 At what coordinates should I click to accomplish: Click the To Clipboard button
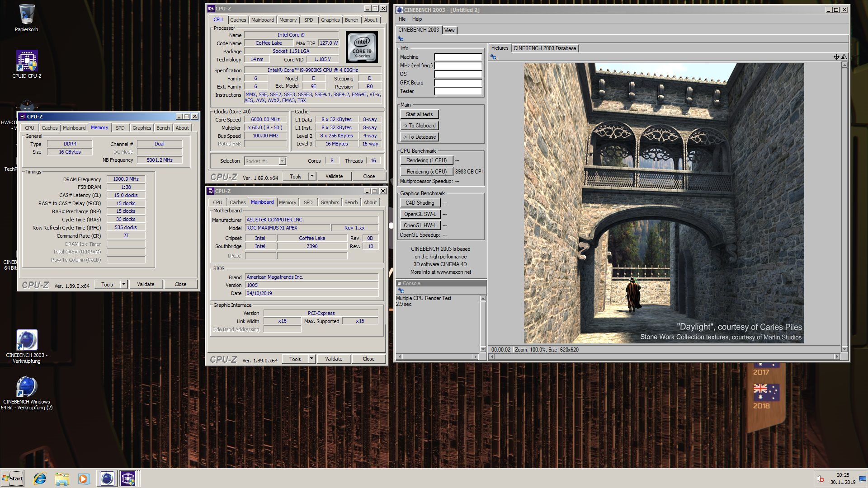pyautogui.click(x=419, y=126)
